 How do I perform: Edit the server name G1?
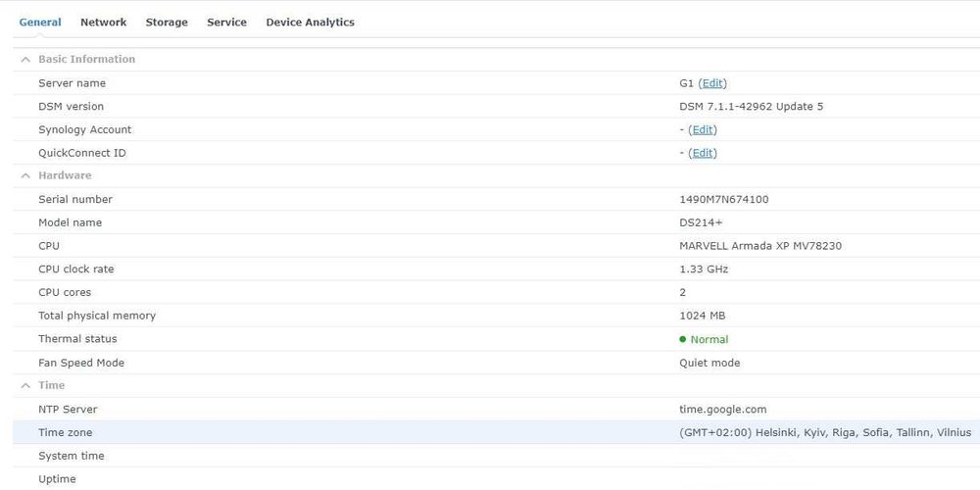[712, 83]
